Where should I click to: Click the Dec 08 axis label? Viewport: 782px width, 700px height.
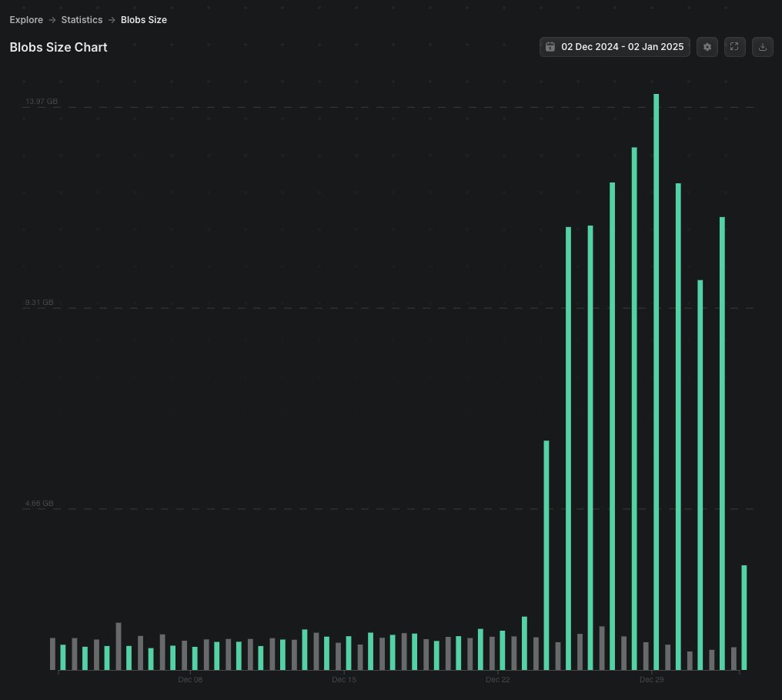click(x=190, y=679)
